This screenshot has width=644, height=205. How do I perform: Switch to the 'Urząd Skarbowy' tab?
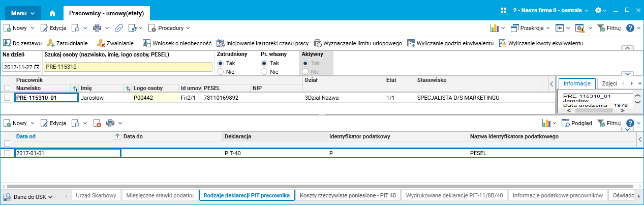click(x=96, y=195)
